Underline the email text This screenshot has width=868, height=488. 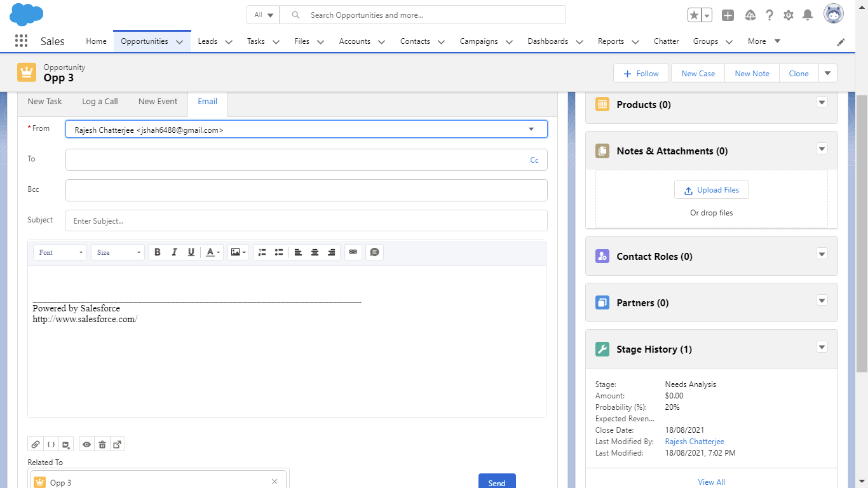tap(191, 252)
